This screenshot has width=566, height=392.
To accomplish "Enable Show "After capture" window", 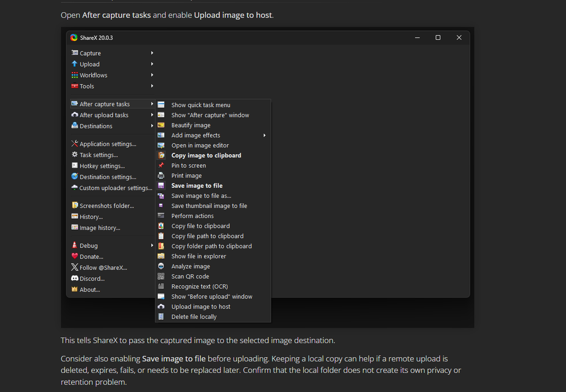I will (213, 115).
